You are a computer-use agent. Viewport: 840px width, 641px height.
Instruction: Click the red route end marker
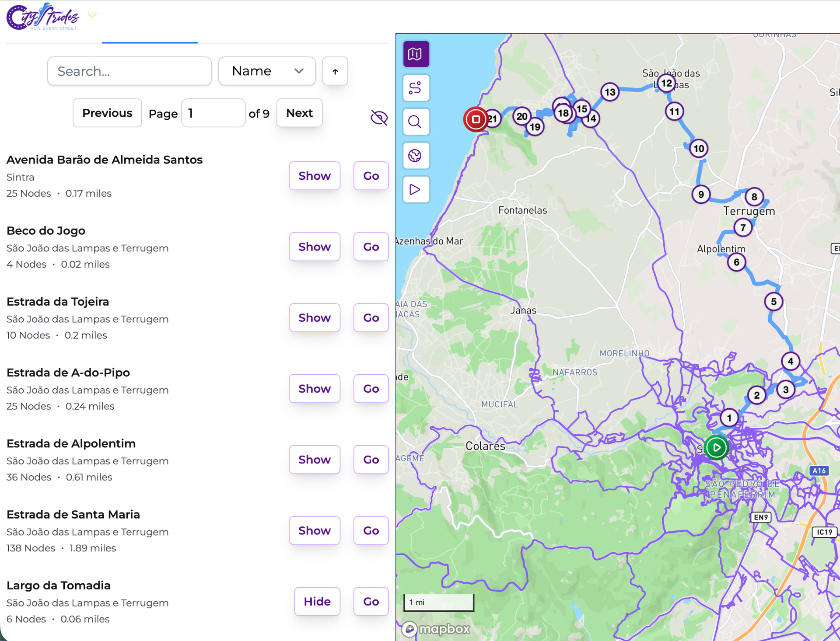[x=476, y=119]
